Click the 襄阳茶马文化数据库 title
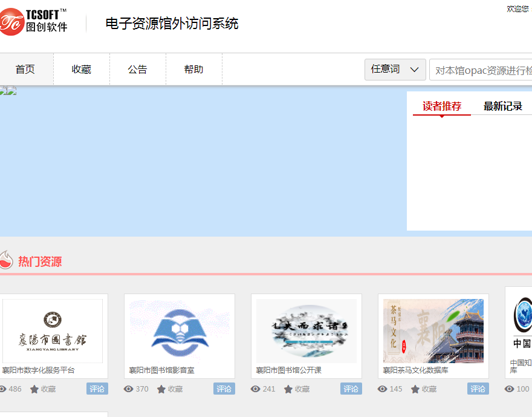Viewport: 532px width, 417px height. [416, 370]
